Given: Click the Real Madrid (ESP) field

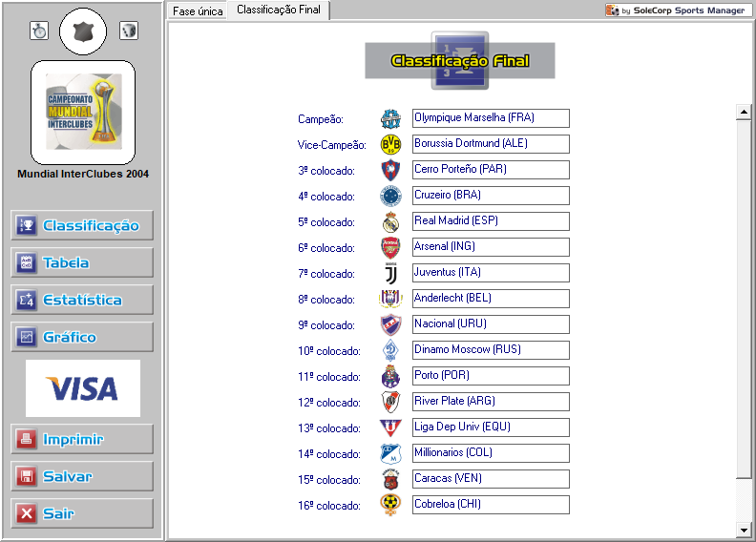Looking at the screenshot, I should 491,221.
